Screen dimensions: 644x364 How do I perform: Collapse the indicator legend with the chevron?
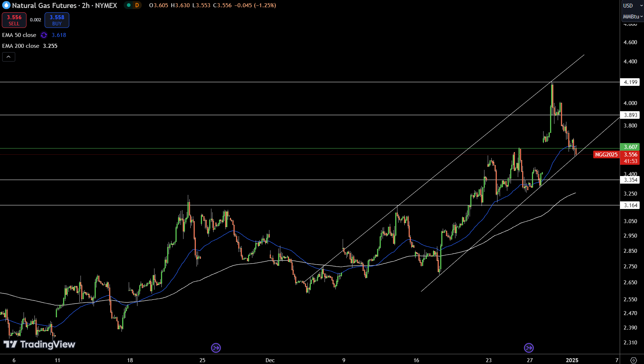click(x=9, y=57)
